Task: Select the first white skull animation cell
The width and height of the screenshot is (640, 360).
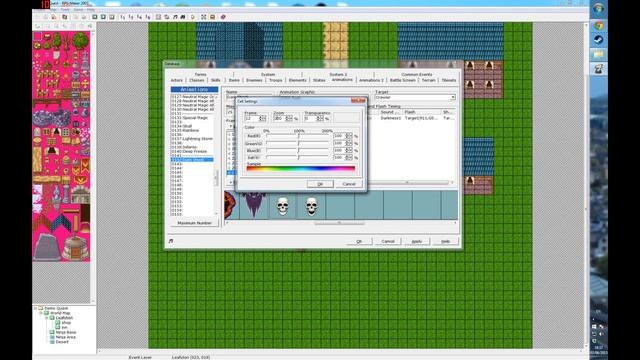Action: tap(282, 206)
